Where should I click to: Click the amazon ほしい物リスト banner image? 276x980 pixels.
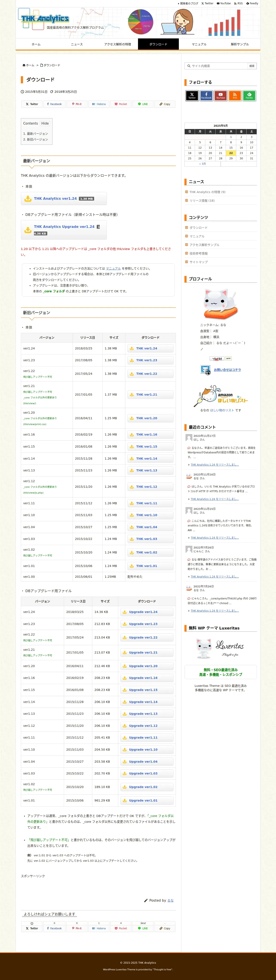coord(221,396)
